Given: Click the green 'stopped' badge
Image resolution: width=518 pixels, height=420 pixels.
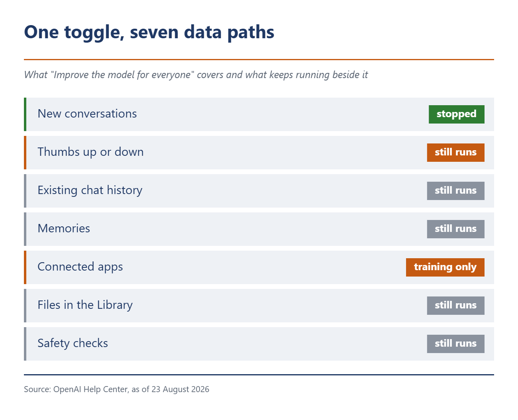Looking at the screenshot, I should click(x=456, y=114).
